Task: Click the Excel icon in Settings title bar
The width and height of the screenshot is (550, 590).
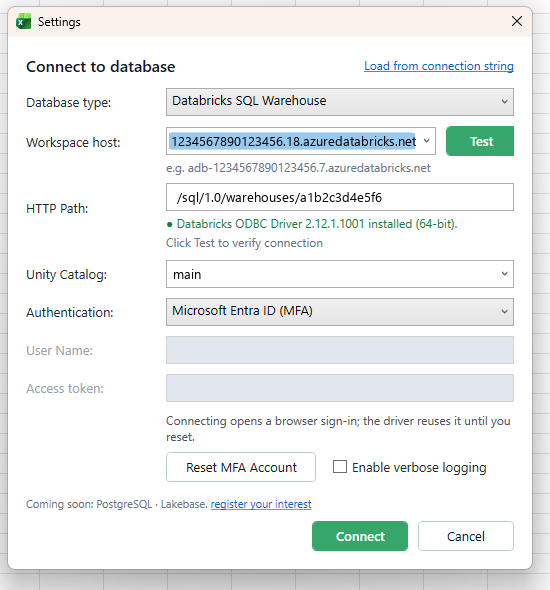Action: tap(23, 21)
